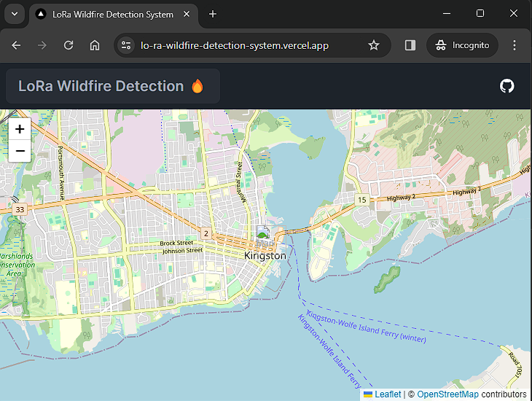Image resolution: width=532 pixels, height=401 pixels.
Task: Click the Brock Street label
Action: (176, 243)
